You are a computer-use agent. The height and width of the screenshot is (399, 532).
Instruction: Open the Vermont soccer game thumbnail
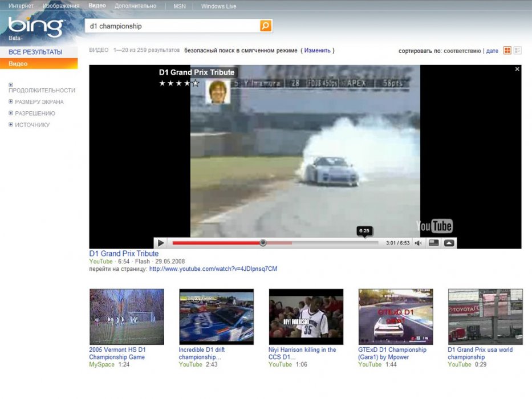tap(127, 316)
